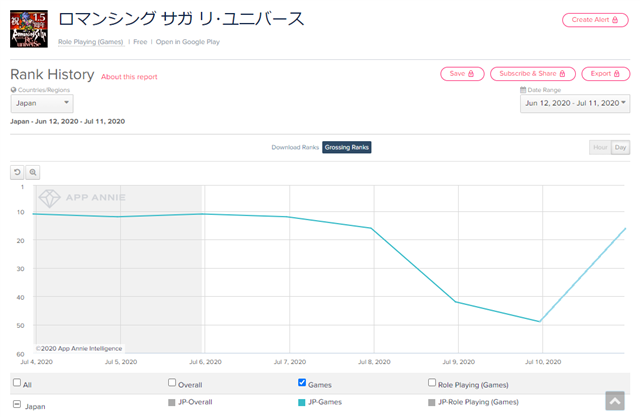Viewport: 640px width, 417px height.
Task: Enable the Role Playing (Games) checkbox
Action: (432, 383)
